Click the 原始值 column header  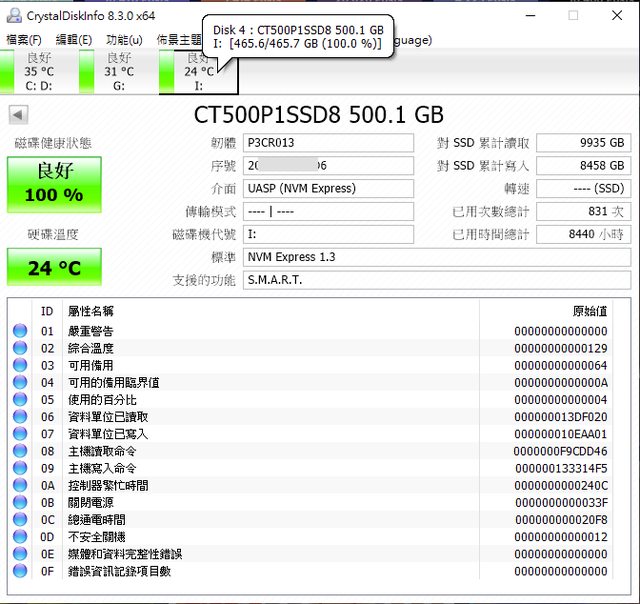pyautogui.click(x=588, y=311)
